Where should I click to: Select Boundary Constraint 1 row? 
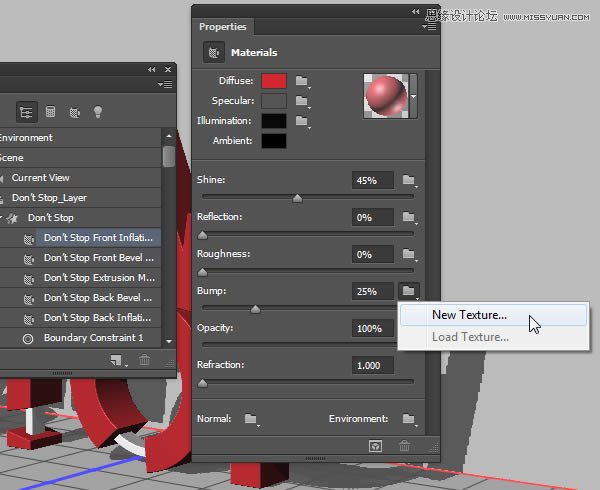80,338
